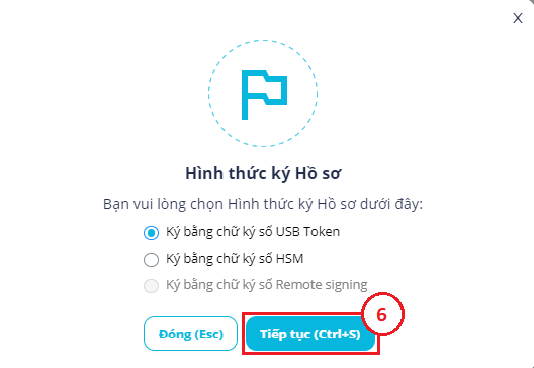
Task: Click the words 'Remote signing' in the greyed option
Action: [321, 285]
